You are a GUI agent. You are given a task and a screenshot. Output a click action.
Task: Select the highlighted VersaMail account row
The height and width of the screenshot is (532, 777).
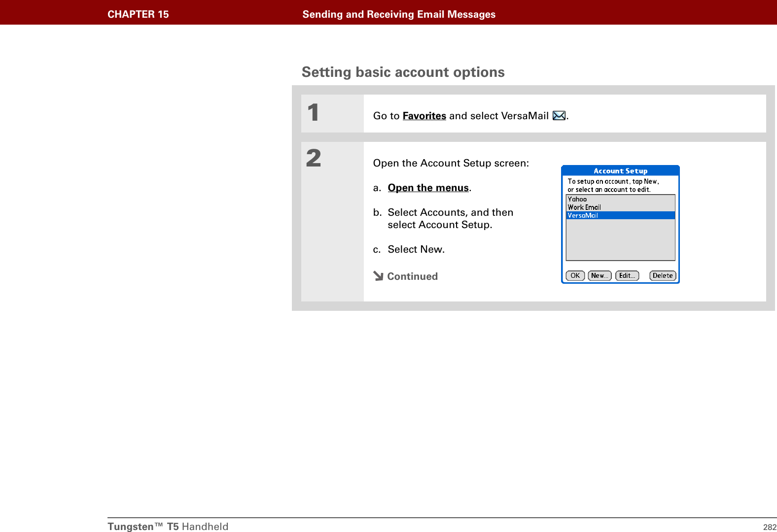click(x=620, y=215)
